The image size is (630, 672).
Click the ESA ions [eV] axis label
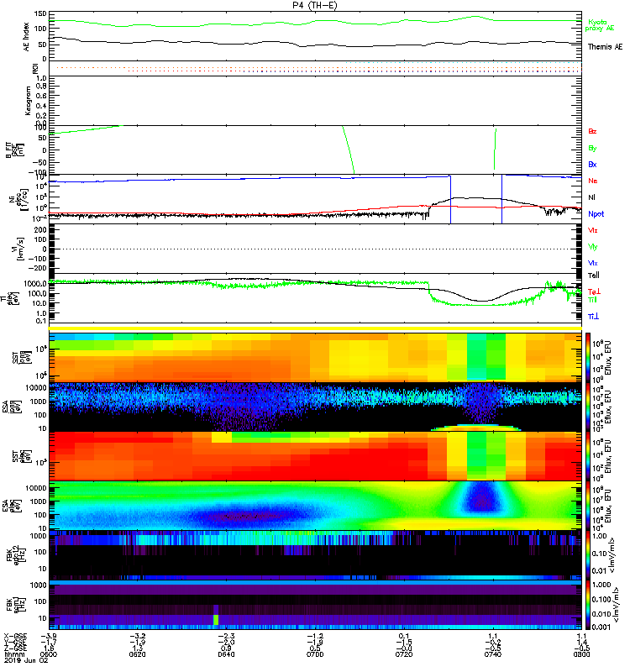(11, 407)
